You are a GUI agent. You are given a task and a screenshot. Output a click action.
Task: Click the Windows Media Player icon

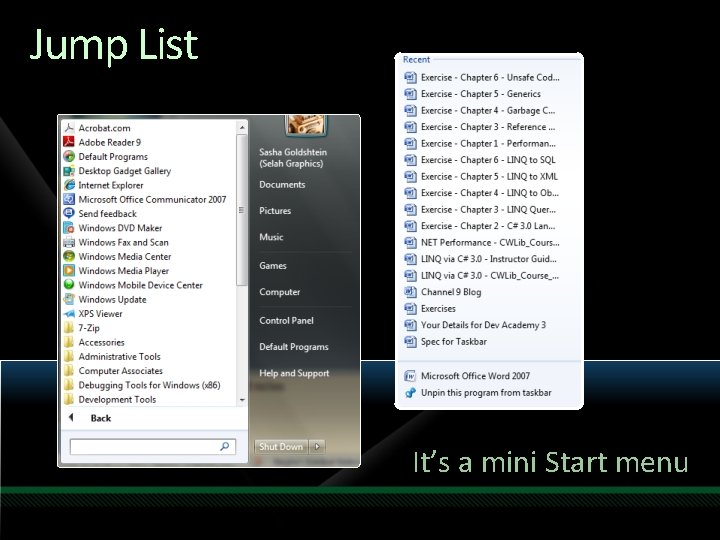(69, 270)
